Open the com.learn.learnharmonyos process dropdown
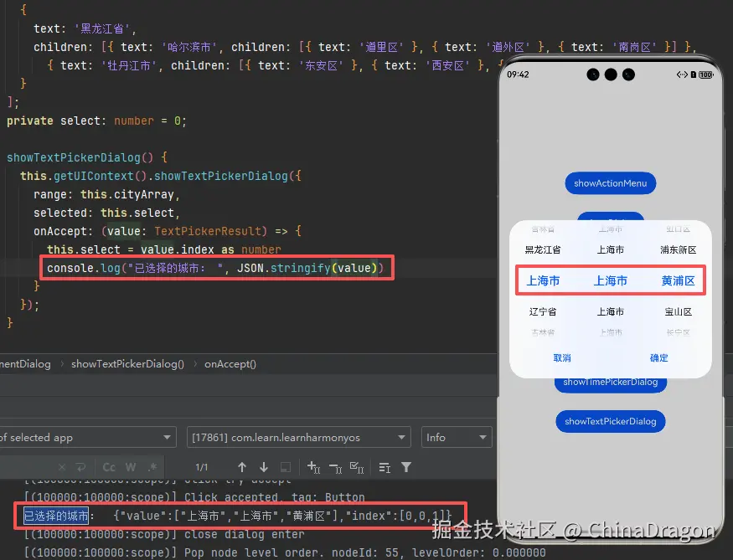The height and width of the screenshot is (560, 733). pos(299,438)
